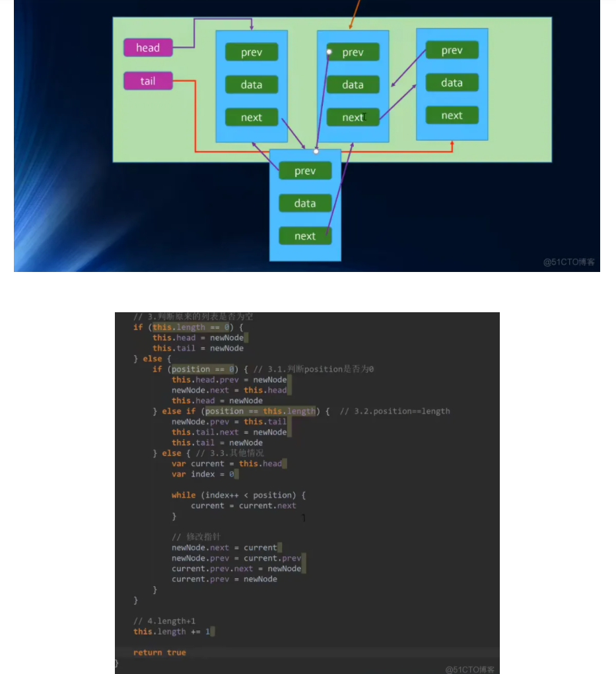Click the pink tail pointer label
This screenshot has width=616, height=674.
148,81
